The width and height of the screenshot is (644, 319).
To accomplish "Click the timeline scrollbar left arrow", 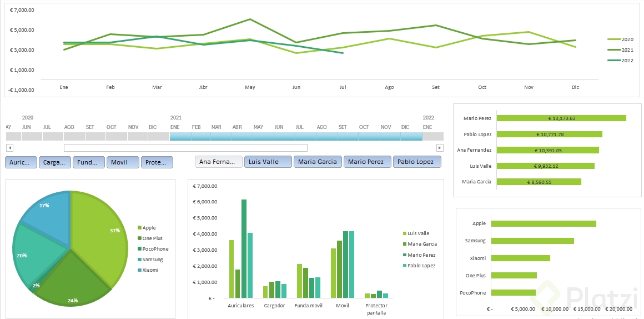I will click(10, 148).
